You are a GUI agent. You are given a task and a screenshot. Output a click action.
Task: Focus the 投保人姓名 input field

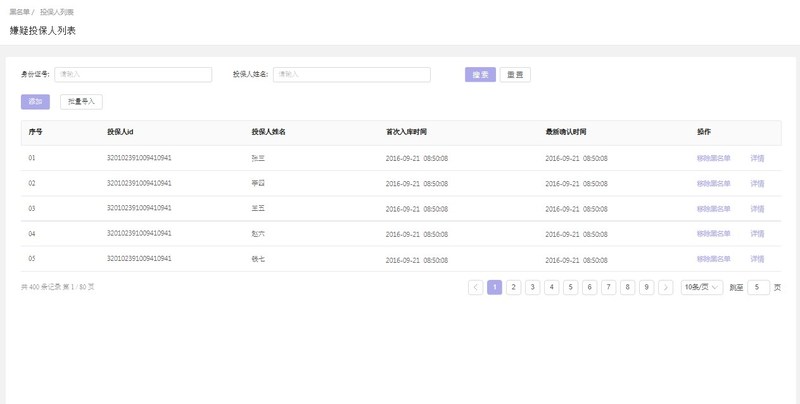352,74
